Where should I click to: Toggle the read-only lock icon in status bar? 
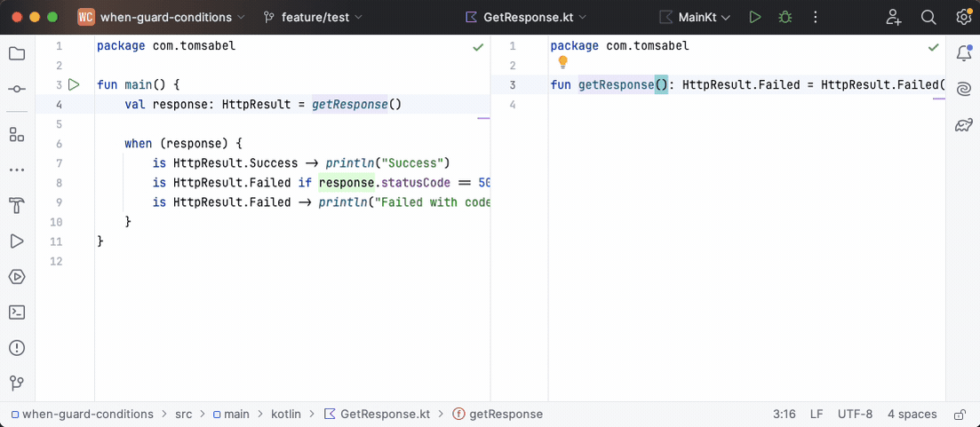pos(959,415)
